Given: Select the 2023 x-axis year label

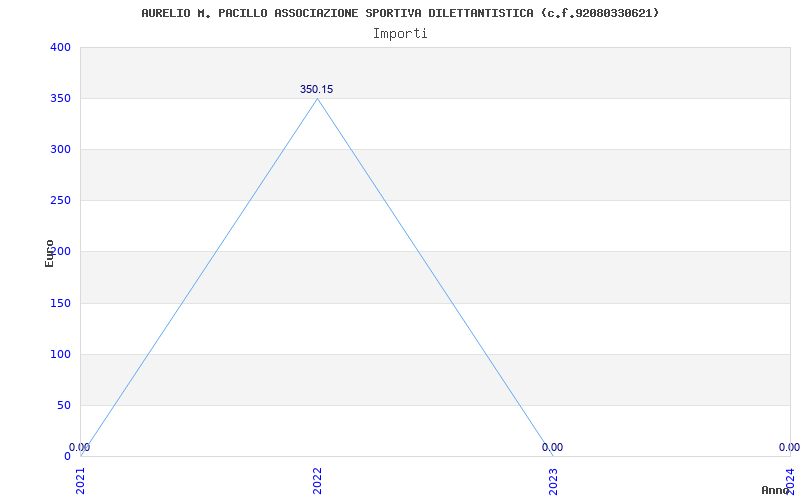Looking at the screenshot, I should coord(554,481).
